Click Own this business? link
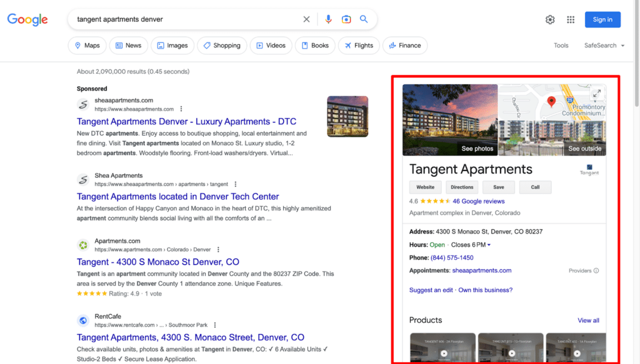 click(x=485, y=290)
